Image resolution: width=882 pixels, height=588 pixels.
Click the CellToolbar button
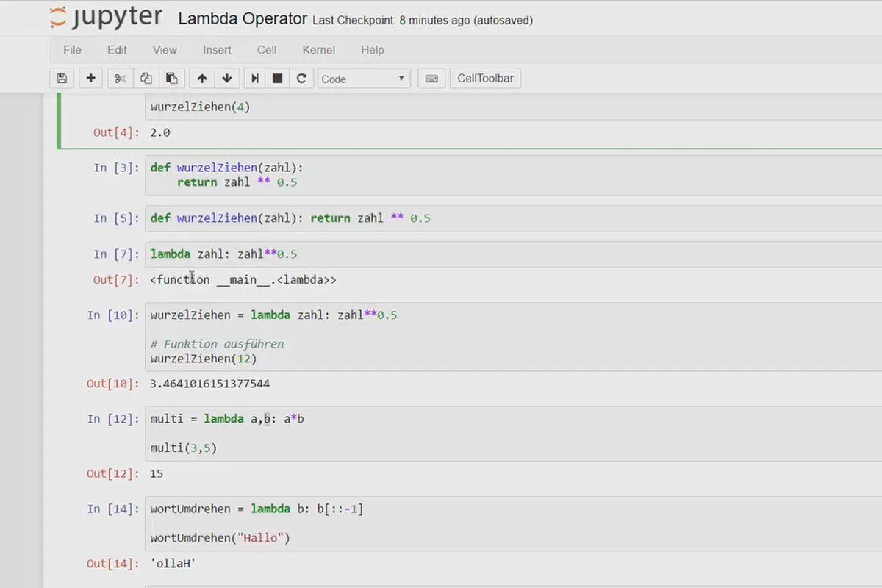(x=485, y=79)
